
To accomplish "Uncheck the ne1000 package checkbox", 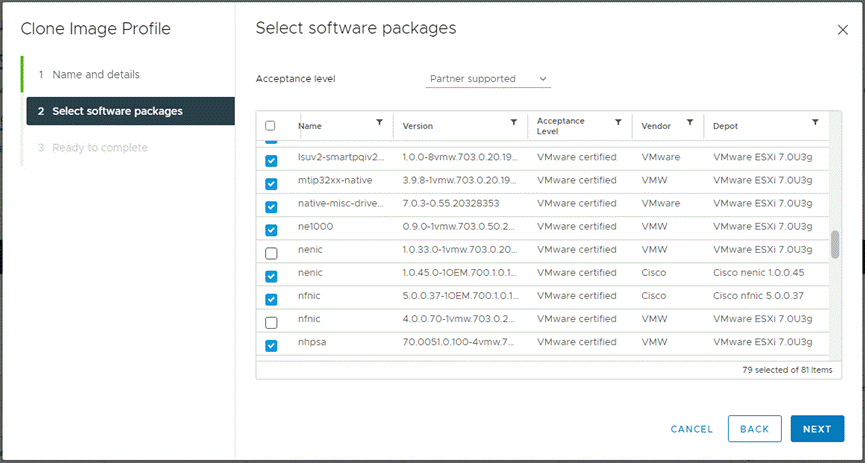I will point(271,230).
